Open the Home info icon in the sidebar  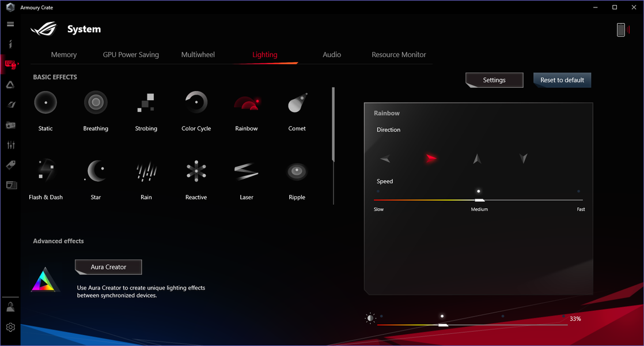(11, 44)
